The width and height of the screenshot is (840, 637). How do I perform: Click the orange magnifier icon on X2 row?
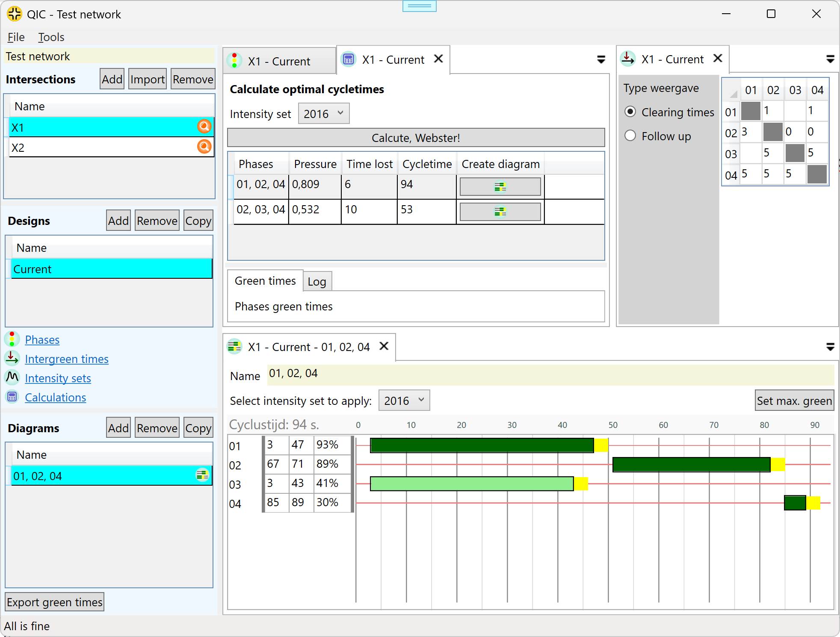(x=204, y=147)
